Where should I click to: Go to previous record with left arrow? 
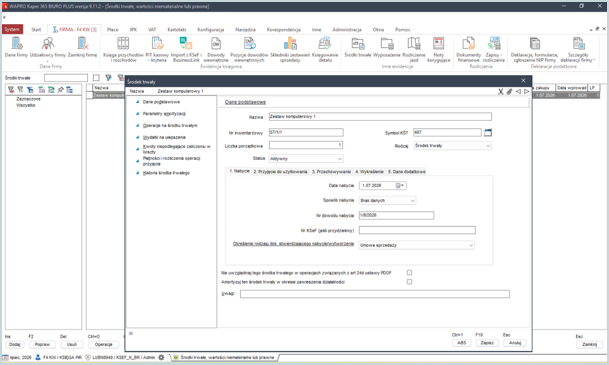coord(518,92)
